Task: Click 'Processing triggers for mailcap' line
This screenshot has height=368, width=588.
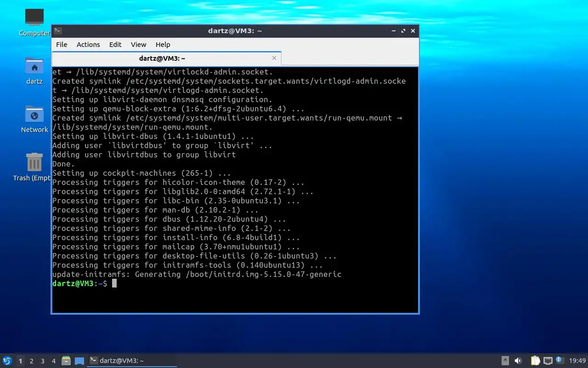Action: (176, 247)
